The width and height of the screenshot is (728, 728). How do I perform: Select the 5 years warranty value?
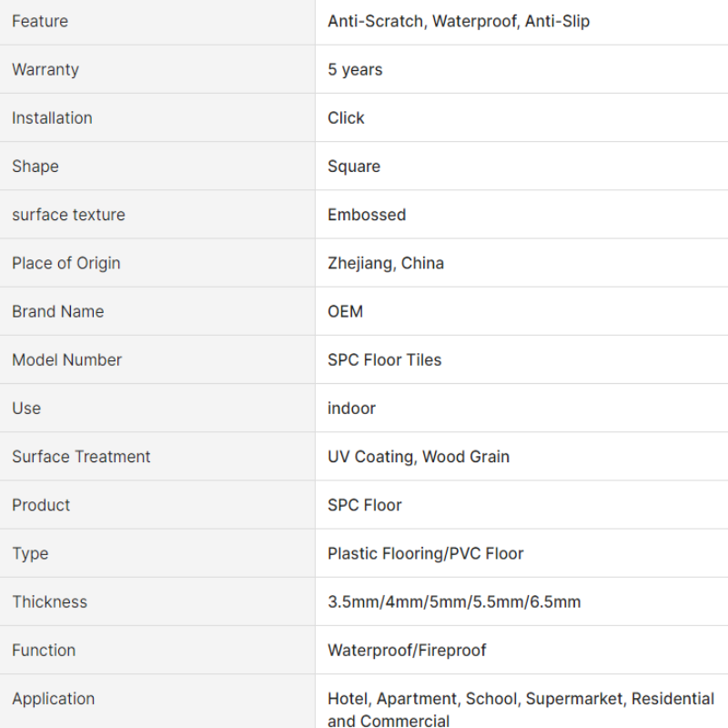(355, 70)
